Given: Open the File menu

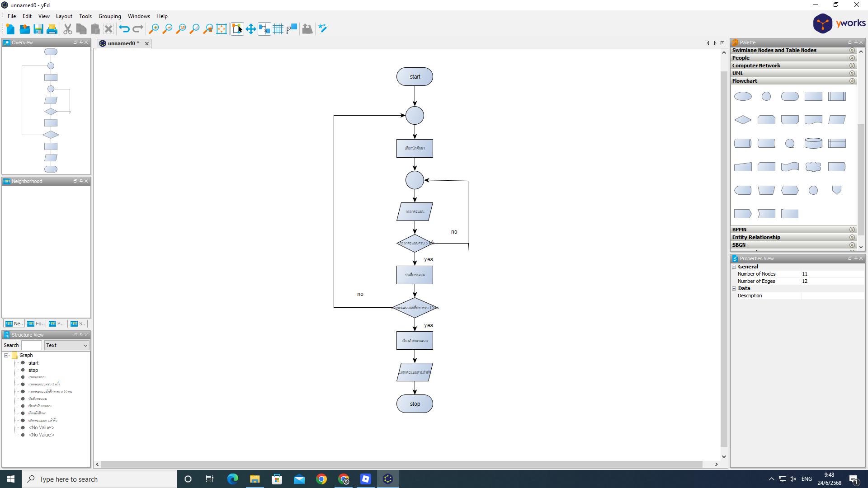Looking at the screenshot, I should (12, 16).
